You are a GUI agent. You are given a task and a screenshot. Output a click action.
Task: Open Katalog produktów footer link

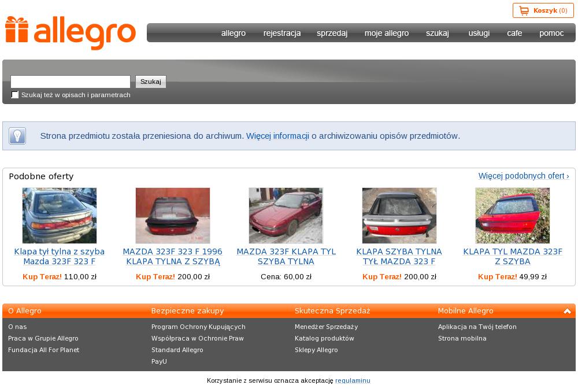click(324, 338)
